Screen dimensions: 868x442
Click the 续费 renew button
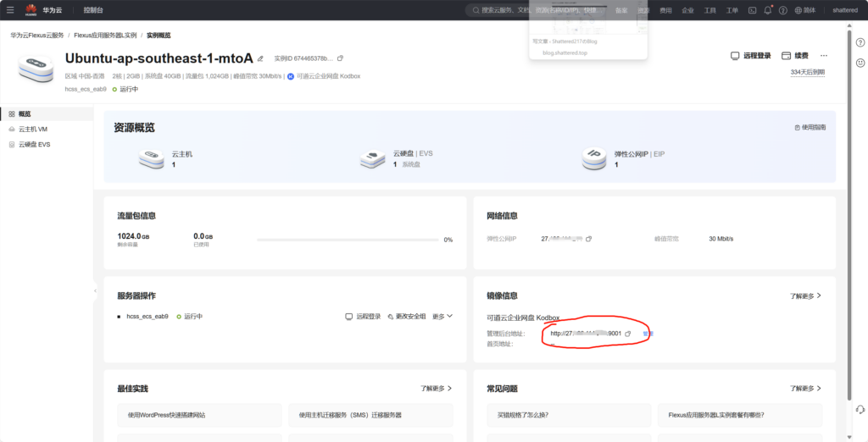pyautogui.click(x=795, y=56)
